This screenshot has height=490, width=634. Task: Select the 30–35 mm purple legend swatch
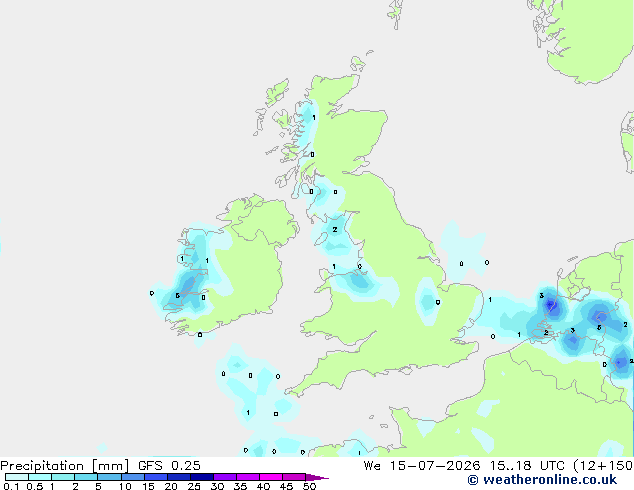pos(225,477)
